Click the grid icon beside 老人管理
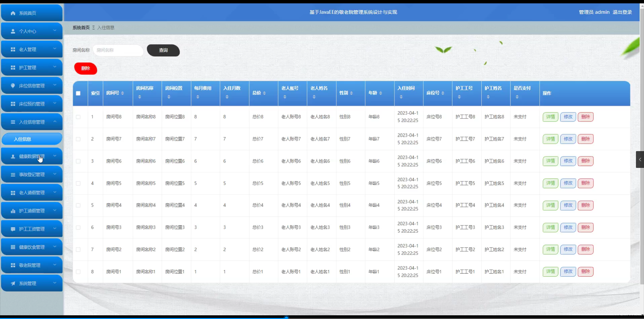The width and height of the screenshot is (644, 319). pyautogui.click(x=13, y=49)
